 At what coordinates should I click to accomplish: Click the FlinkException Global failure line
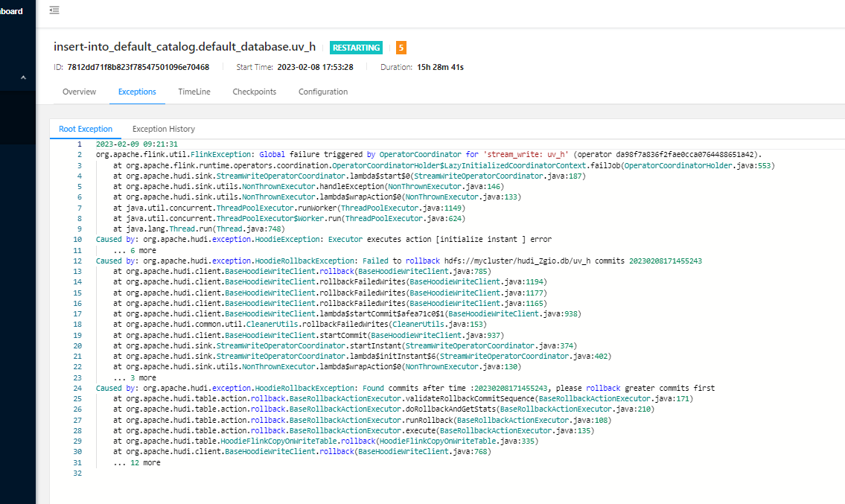(429, 155)
